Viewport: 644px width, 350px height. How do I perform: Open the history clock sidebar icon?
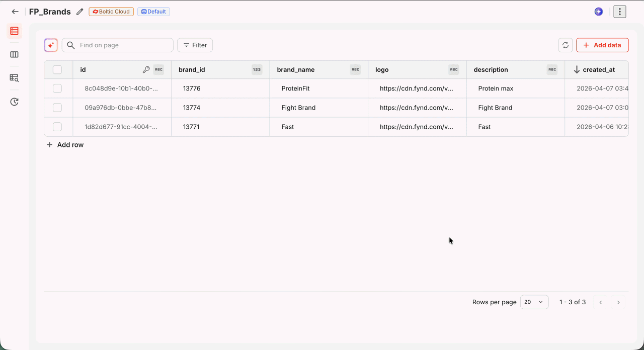tap(14, 102)
